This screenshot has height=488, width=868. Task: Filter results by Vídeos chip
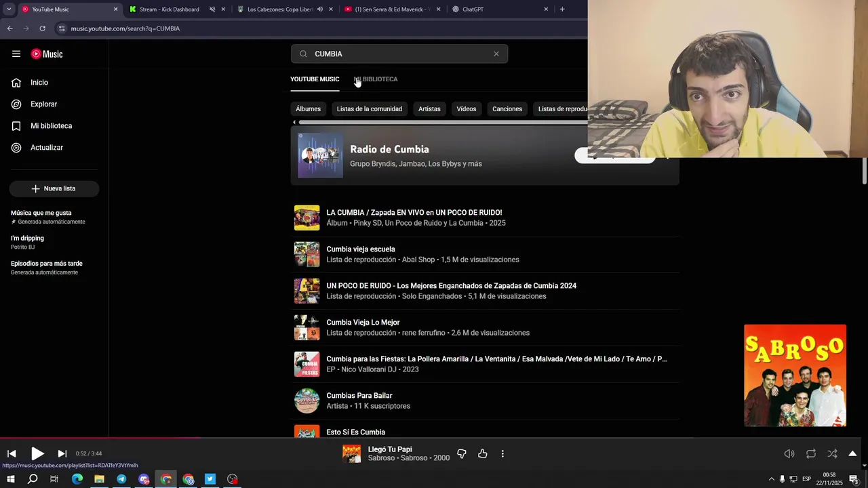(x=467, y=109)
